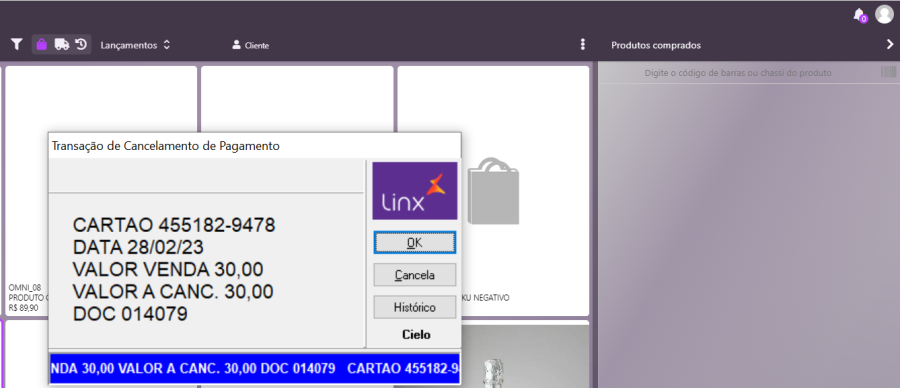Confirm cancellation with OK button
Image resolution: width=900 pixels, height=388 pixels.
(x=414, y=242)
